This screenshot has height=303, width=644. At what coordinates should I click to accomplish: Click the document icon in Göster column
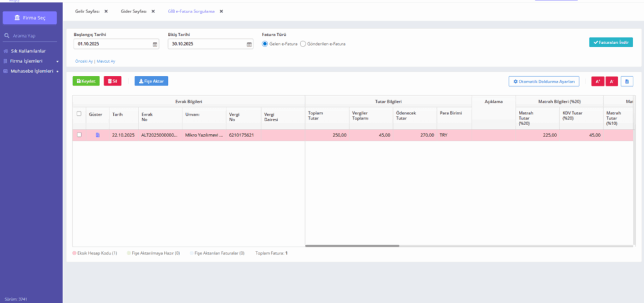point(97,135)
